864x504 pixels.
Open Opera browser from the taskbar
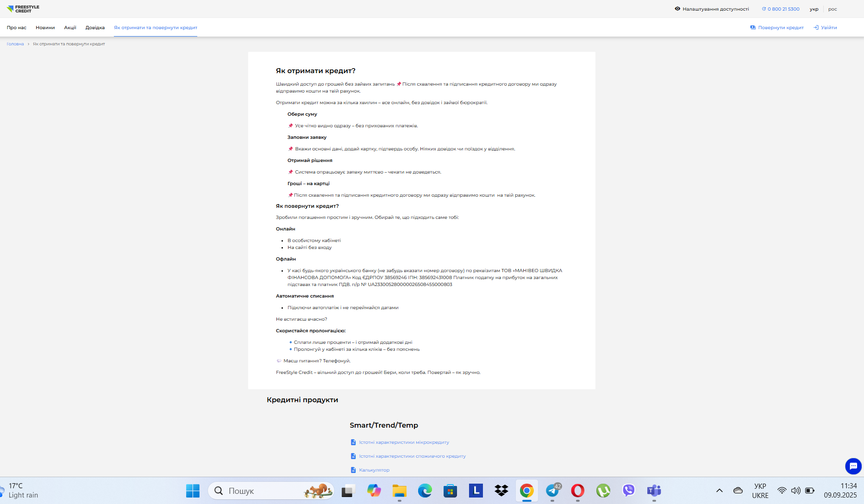[x=578, y=491]
